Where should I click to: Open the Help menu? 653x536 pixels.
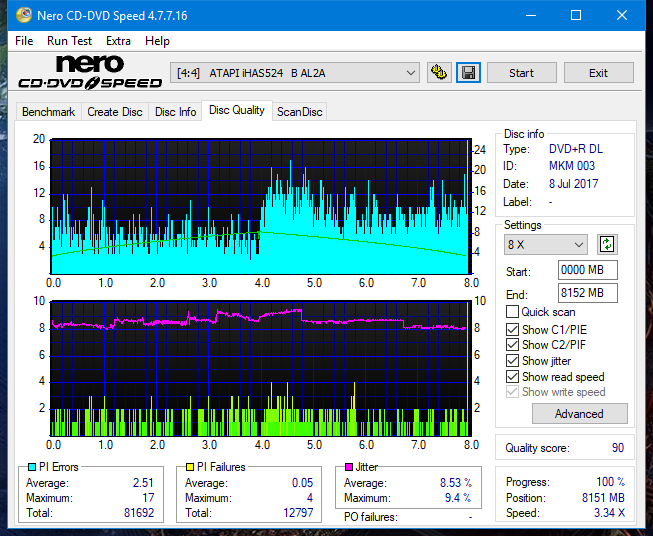point(157,41)
